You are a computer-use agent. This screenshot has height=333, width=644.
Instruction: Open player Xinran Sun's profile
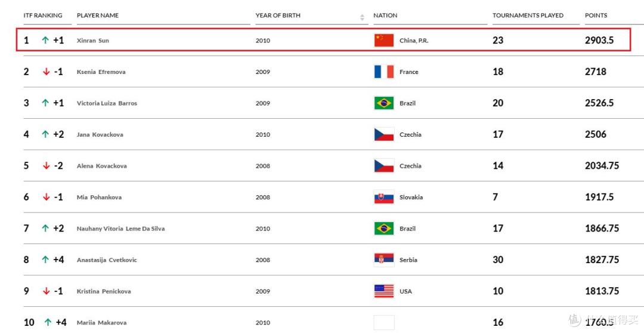[93, 41]
